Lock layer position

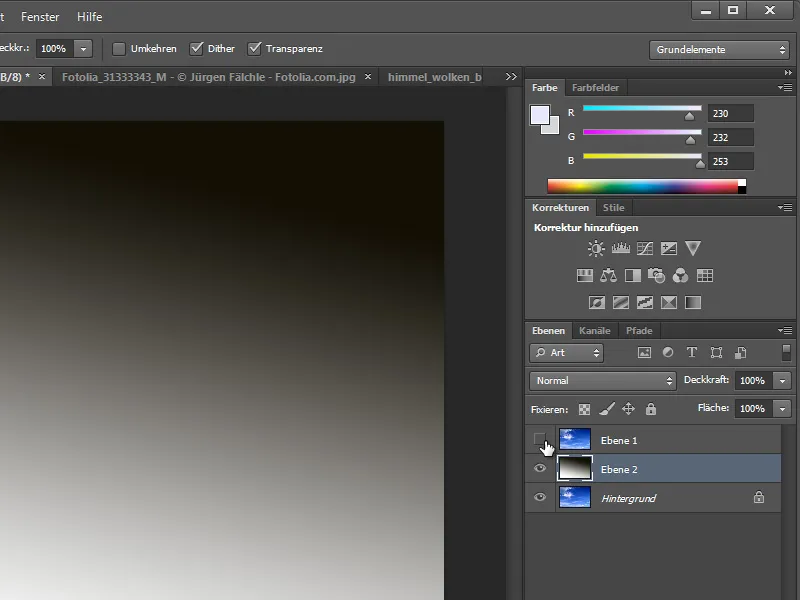pos(629,409)
